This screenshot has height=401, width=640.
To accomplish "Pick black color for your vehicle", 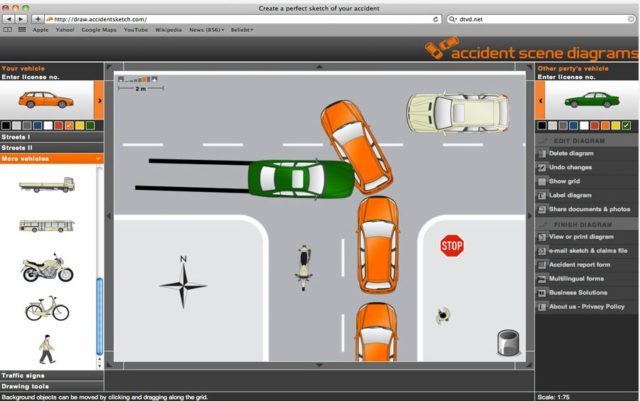I will pyautogui.click(x=6, y=126).
